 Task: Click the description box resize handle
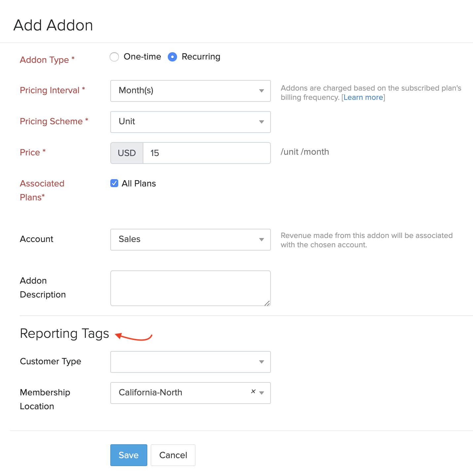pos(268,303)
